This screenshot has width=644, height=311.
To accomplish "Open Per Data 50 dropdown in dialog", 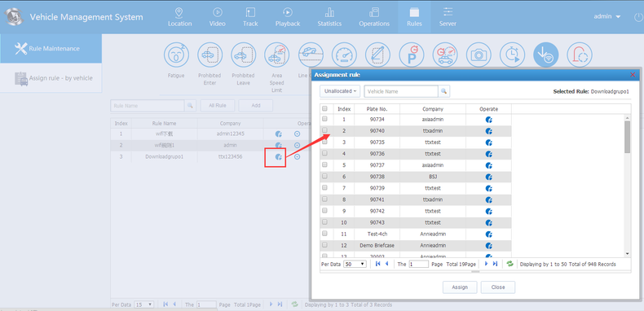I will click(355, 264).
